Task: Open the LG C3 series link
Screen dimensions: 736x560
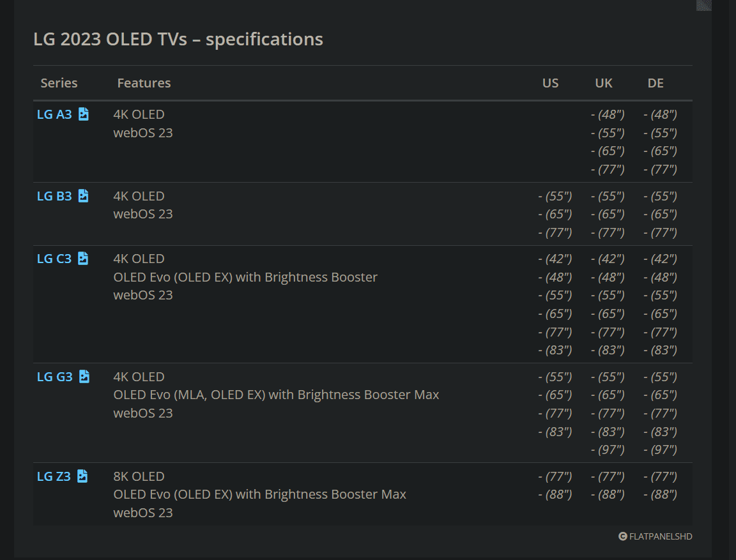Action: 54,259
